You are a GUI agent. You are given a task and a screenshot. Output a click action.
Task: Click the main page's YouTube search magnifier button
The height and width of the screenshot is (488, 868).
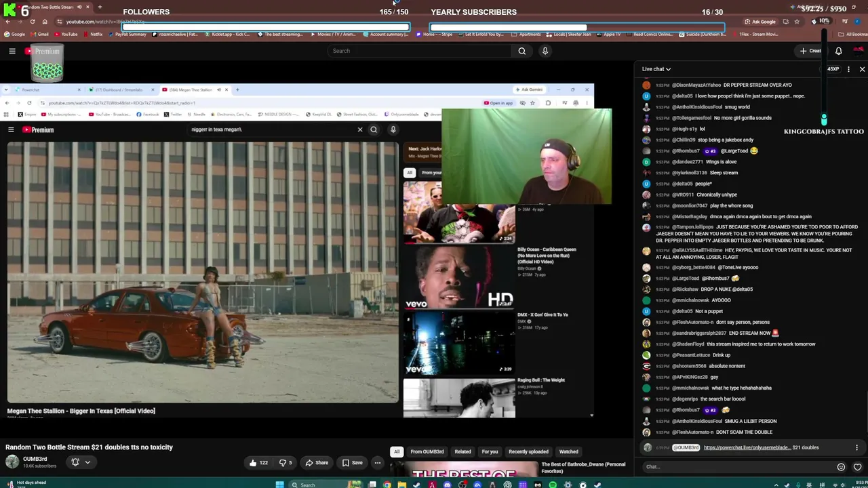(x=521, y=51)
